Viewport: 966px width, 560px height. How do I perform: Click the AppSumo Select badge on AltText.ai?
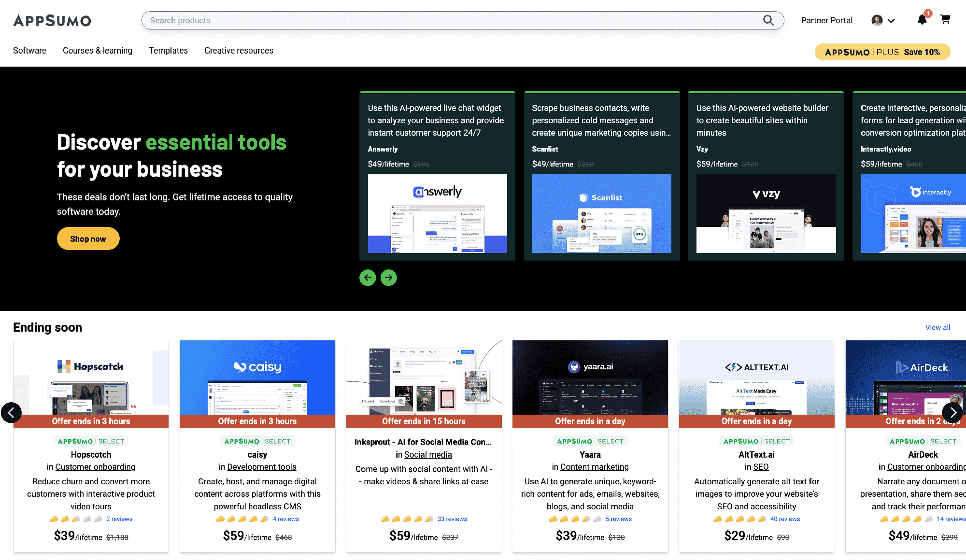757,441
